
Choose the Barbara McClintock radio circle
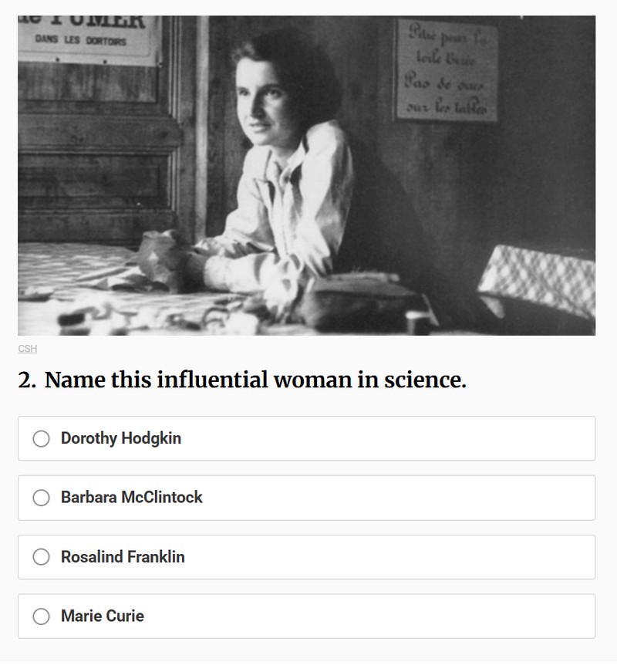click(x=41, y=498)
